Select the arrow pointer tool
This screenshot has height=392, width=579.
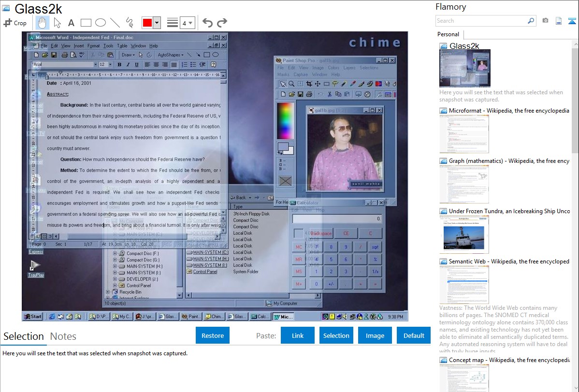pos(57,23)
